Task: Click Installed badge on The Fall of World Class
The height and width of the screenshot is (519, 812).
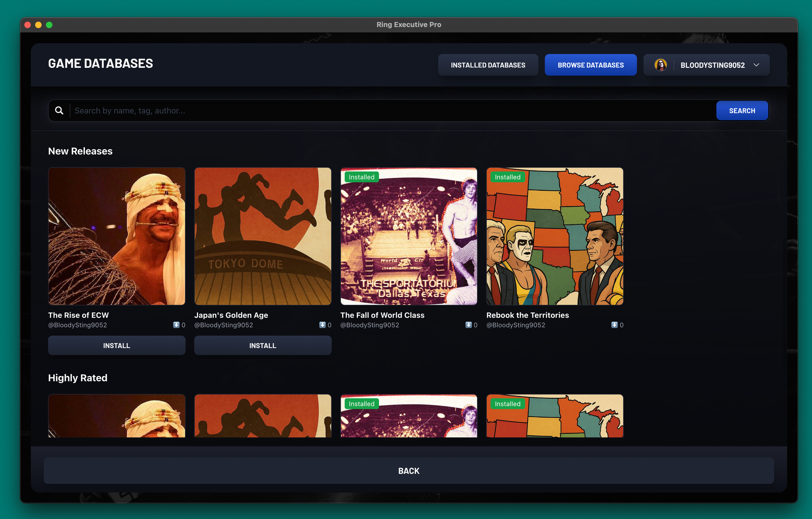Action: click(x=361, y=177)
